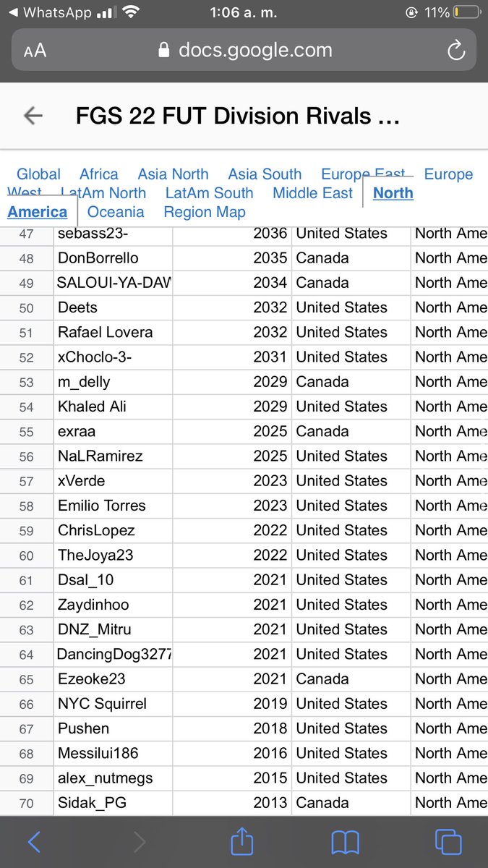Tap the document title FGS 22 FUT Division Rivals
This screenshot has width=488, height=868.
tap(238, 116)
